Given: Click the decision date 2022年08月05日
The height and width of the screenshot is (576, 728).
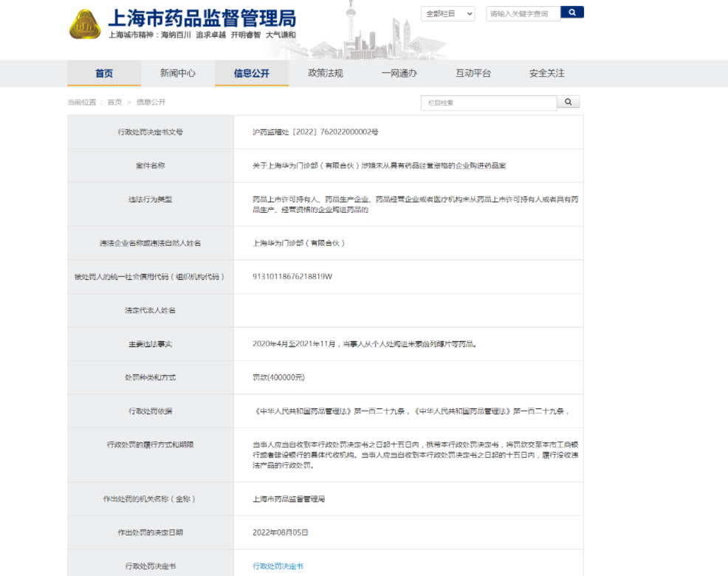Looking at the screenshot, I should (x=281, y=533).
